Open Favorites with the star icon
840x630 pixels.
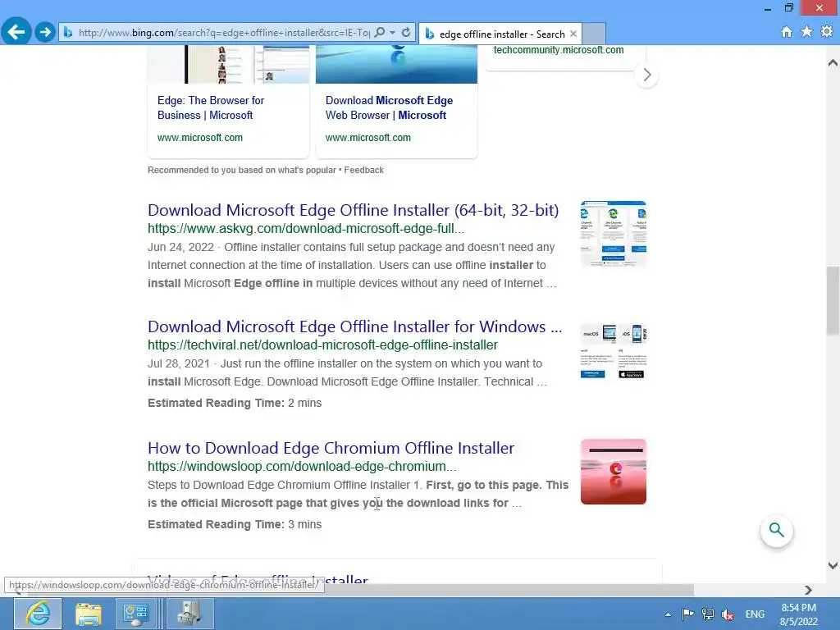(x=807, y=32)
